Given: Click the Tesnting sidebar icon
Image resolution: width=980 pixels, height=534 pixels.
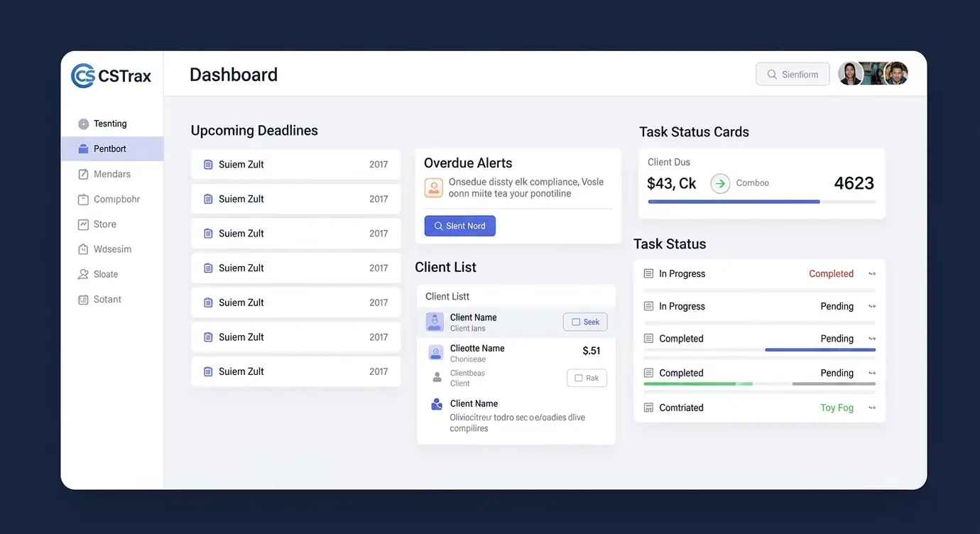Looking at the screenshot, I should coord(84,124).
